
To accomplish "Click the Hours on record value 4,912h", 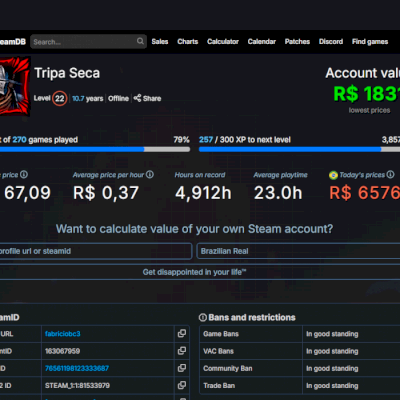I will (x=203, y=193).
